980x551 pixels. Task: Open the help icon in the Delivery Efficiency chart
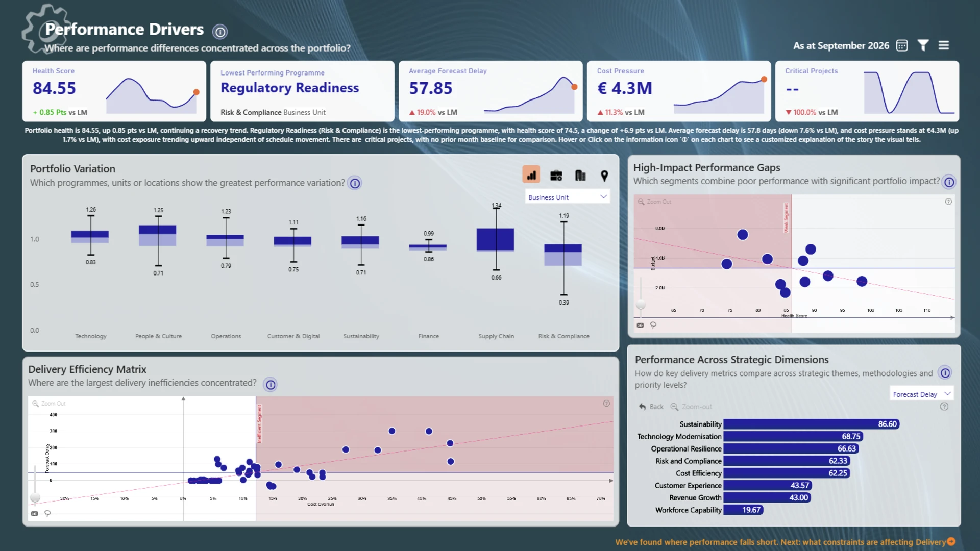point(606,403)
